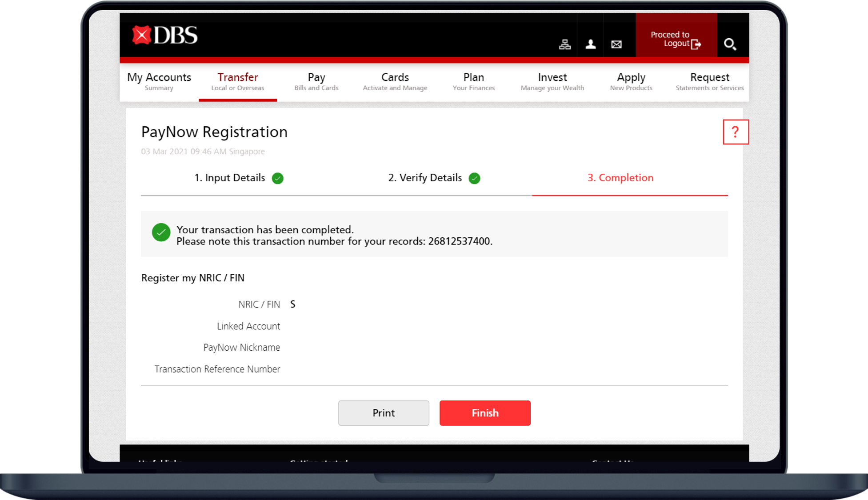This screenshot has width=868, height=500.
Task: Click the NRIC / FIN label
Action: click(x=259, y=304)
